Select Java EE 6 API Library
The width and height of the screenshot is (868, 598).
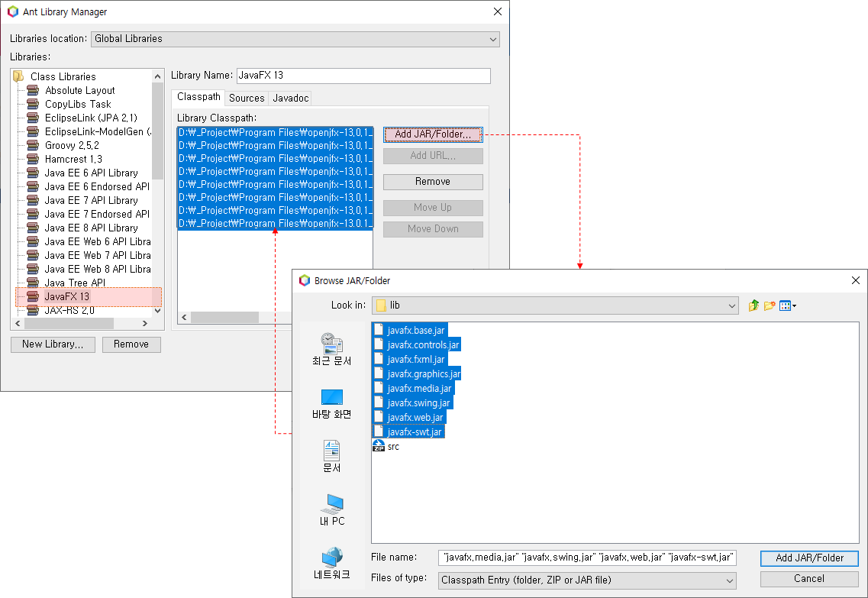[x=91, y=173]
